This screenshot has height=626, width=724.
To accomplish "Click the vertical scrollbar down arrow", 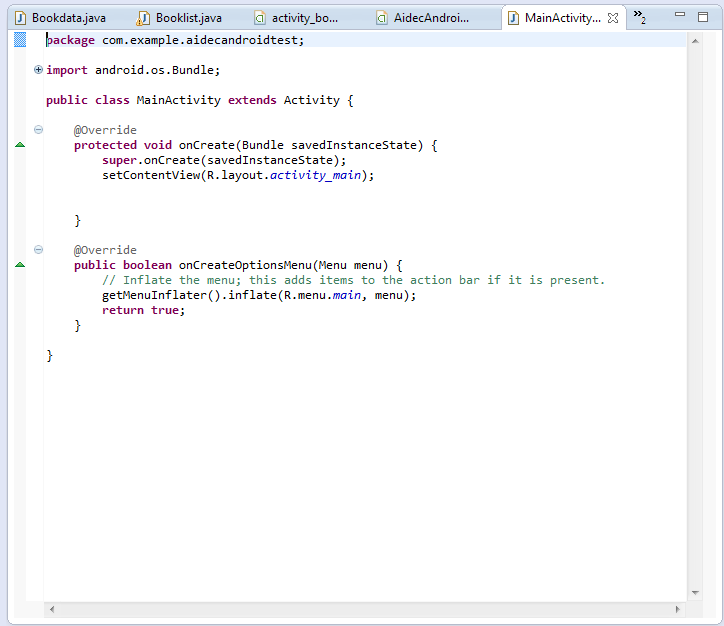I will tap(695, 592).
